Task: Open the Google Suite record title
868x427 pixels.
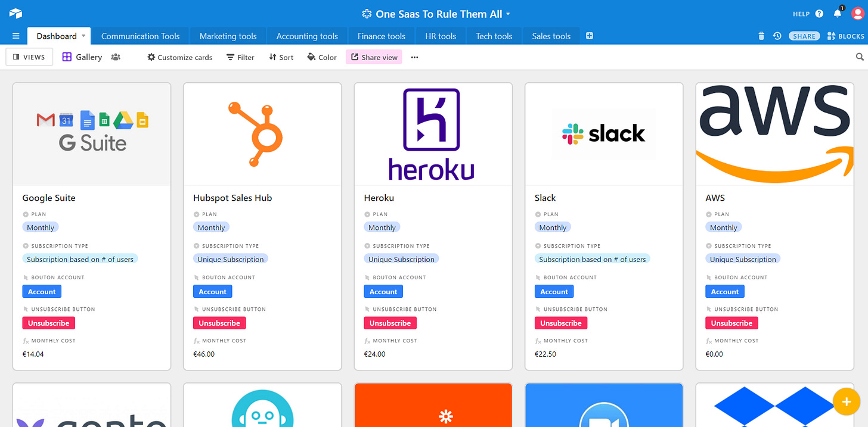Action: [x=49, y=198]
